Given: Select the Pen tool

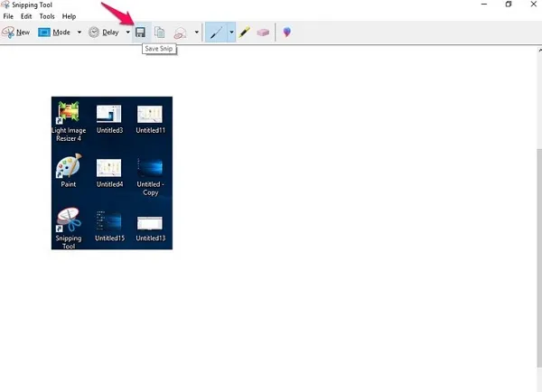Looking at the screenshot, I should pyautogui.click(x=215, y=32).
